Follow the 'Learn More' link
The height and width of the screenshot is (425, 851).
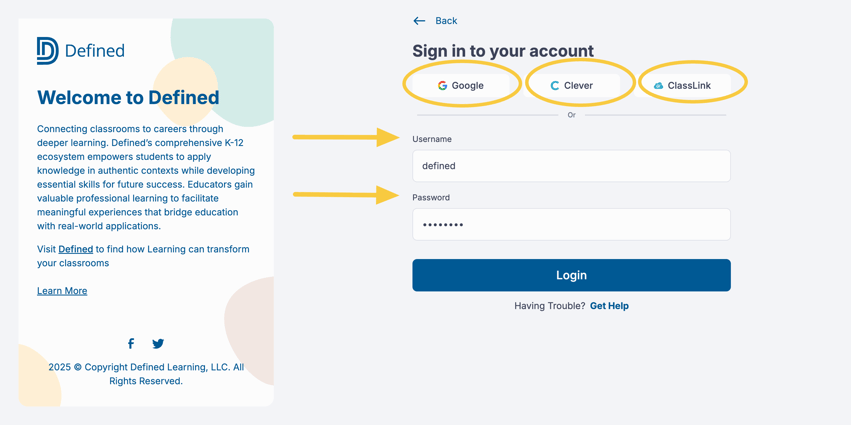point(62,291)
